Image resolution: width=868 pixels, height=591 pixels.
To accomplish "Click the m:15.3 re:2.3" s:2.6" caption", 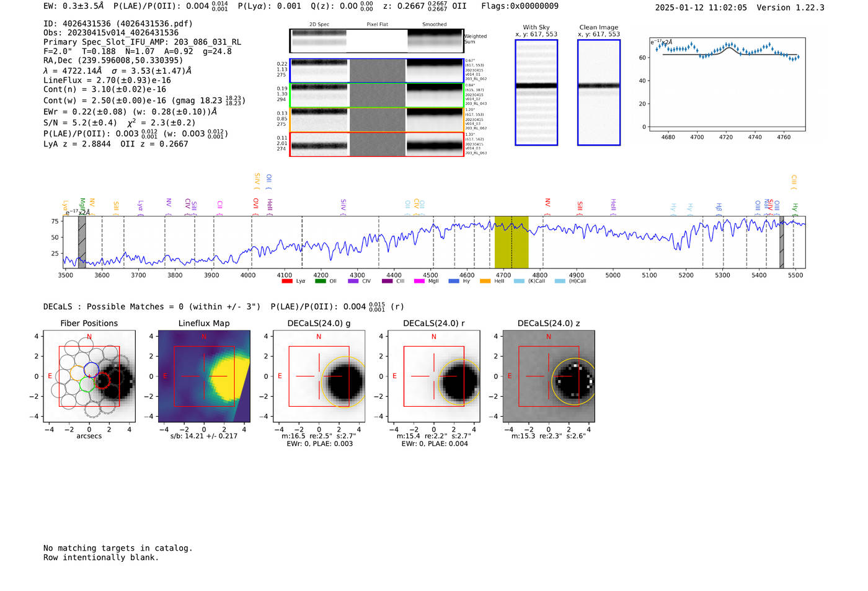I will (549, 436).
